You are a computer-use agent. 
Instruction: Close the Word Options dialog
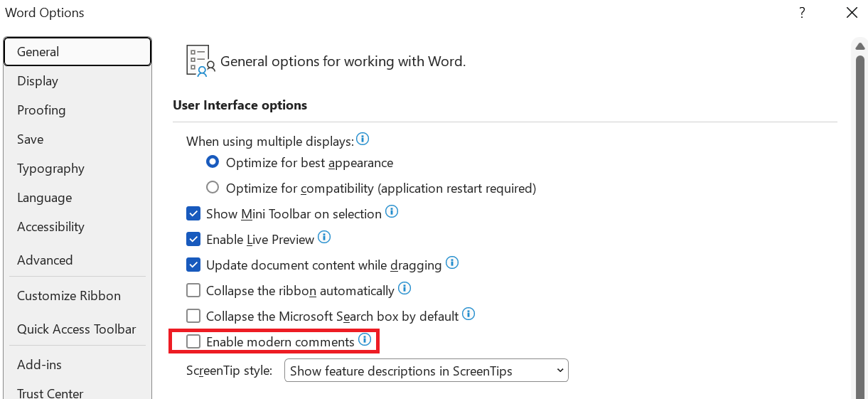point(852,13)
